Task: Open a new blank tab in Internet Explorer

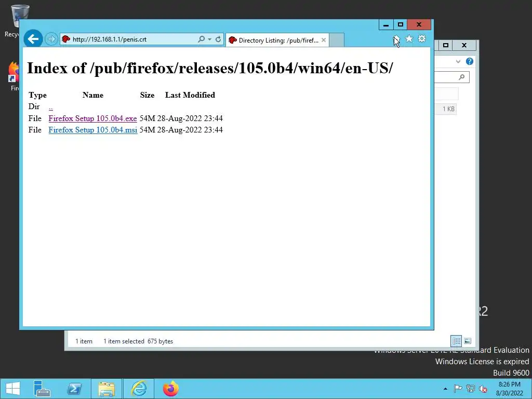Action: pos(337,41)
